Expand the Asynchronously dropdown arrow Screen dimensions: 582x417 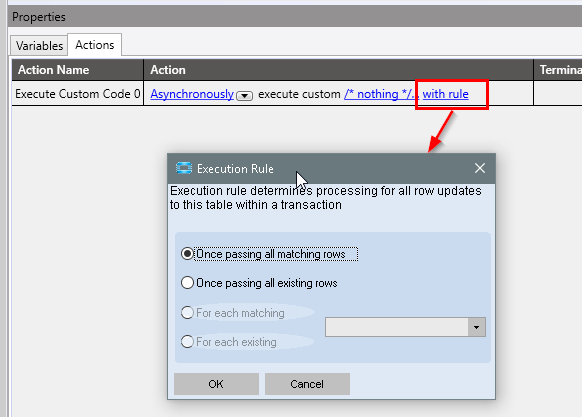click(245, 96)
